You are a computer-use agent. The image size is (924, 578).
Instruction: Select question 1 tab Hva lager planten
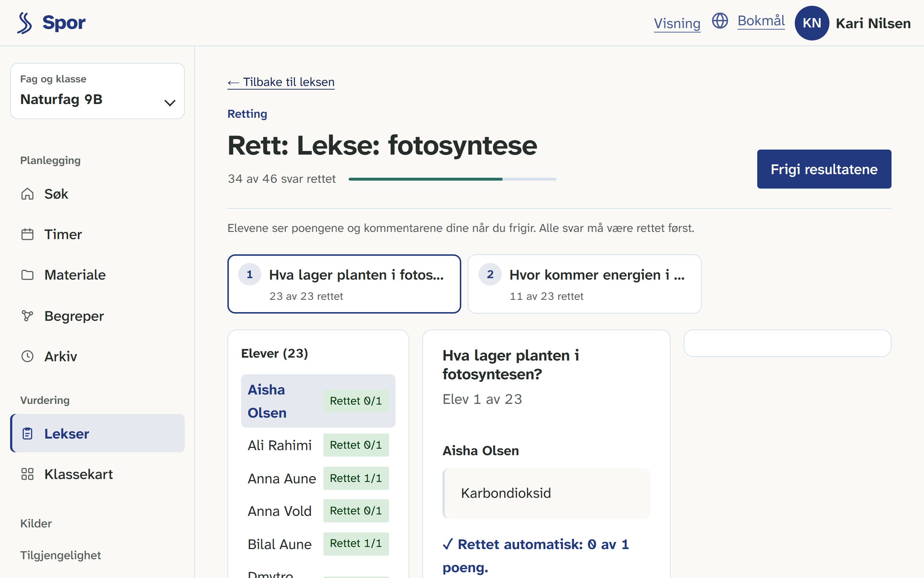click(x=344, y=284)
